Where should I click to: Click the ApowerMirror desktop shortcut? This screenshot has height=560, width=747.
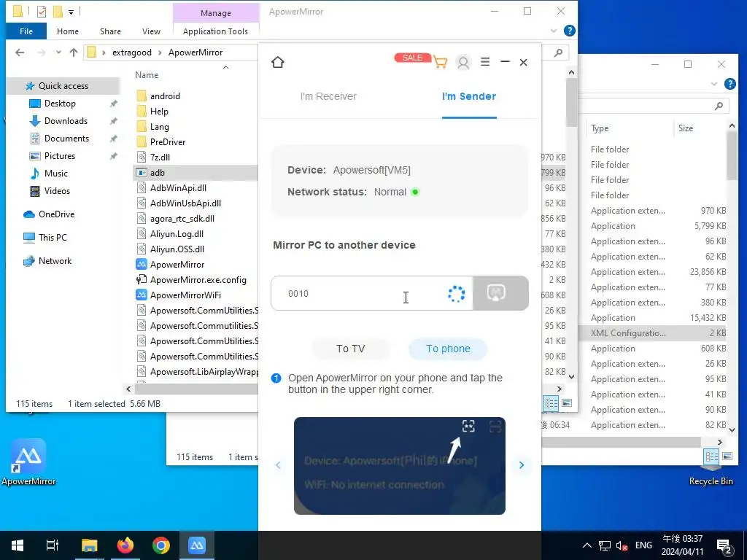(28, 462)
